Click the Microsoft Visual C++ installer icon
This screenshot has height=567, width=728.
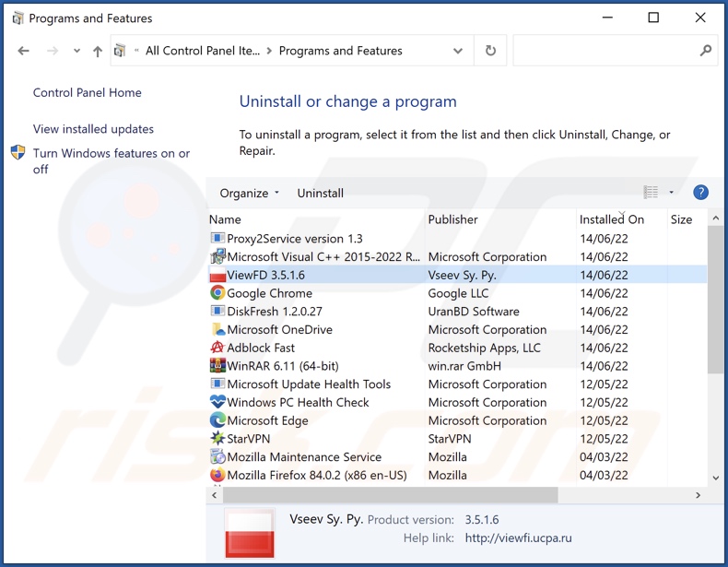pos(217,256)
